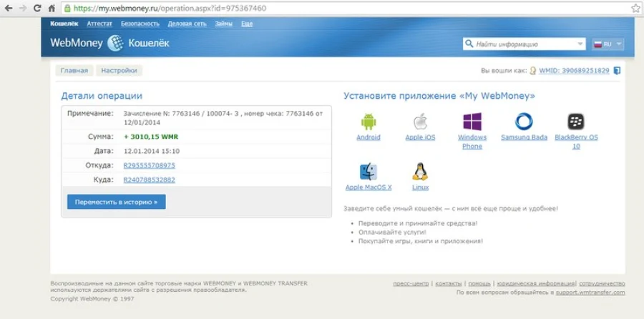
Task: Select the date 12.01.2014 15:10
Action: 152,151
